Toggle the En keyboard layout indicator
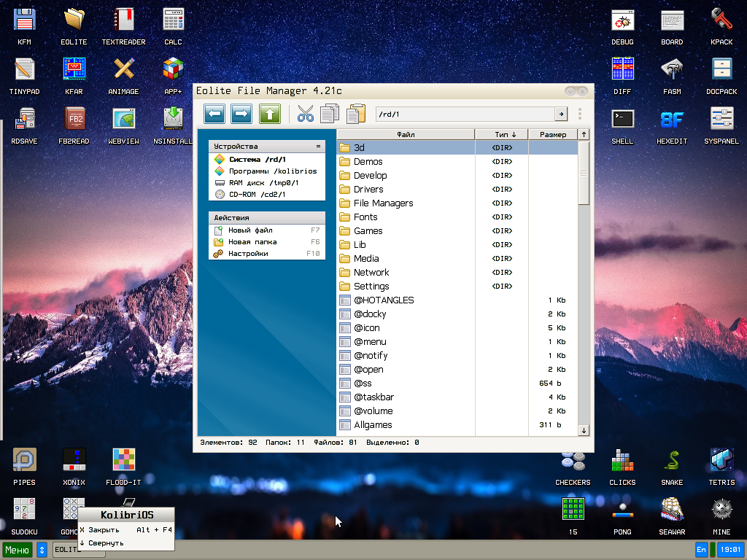The width and height of the screenshot is (747, 560). [702, 550]
